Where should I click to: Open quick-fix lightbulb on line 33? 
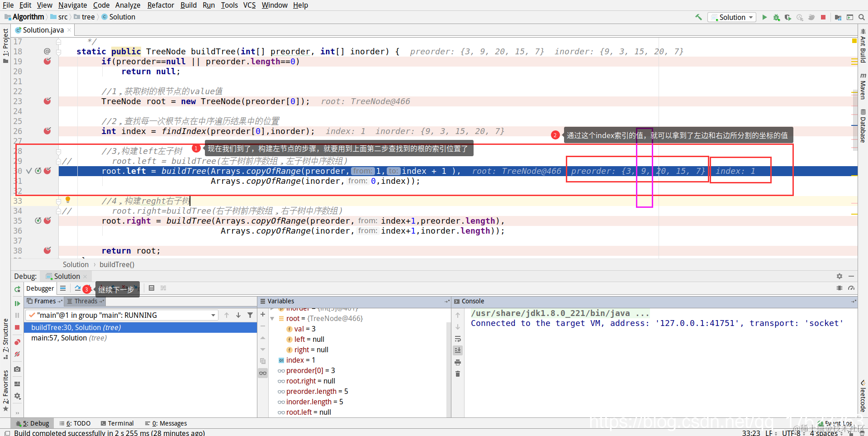click(68, 200)
